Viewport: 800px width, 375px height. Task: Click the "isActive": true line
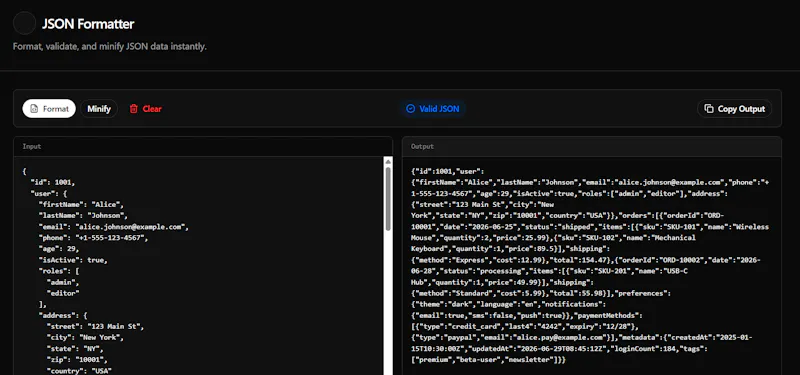click(73, 260)
